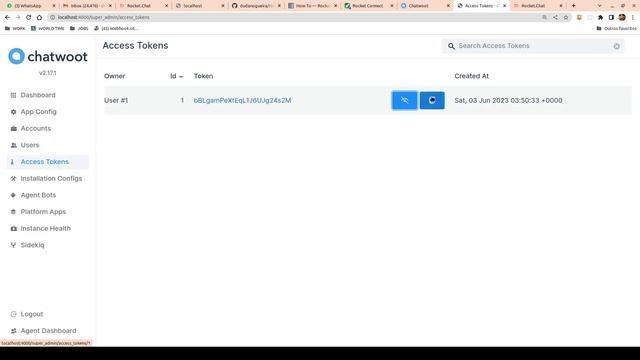Go to Users section

pos(30,145)
